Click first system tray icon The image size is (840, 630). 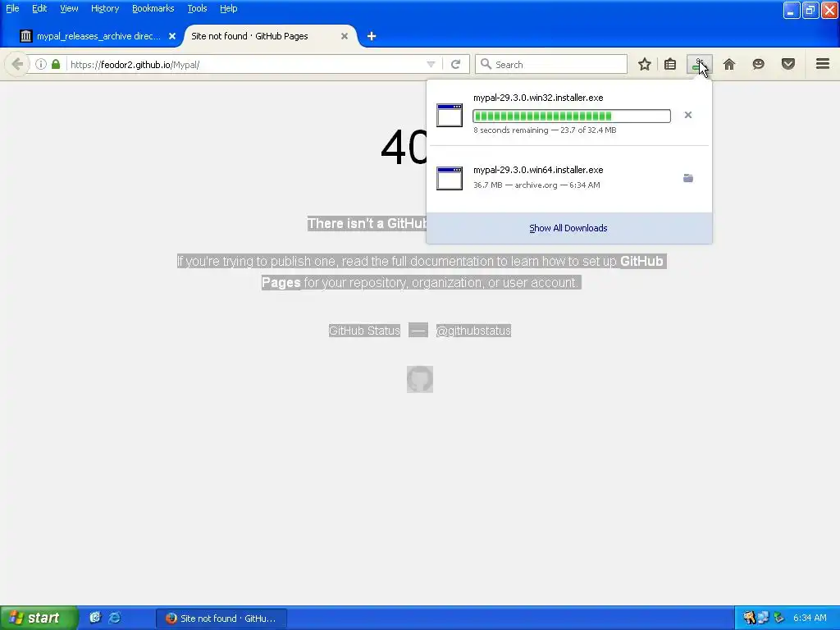coord(750,619)
